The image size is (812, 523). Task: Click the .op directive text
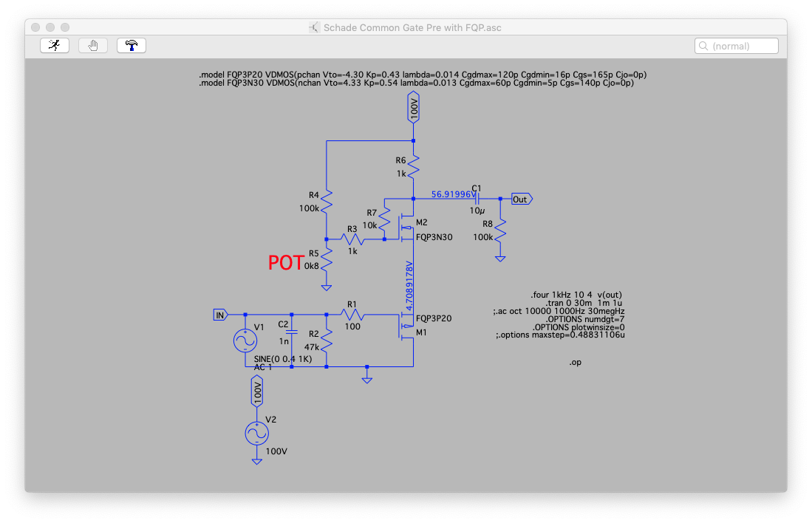point(576,363)
